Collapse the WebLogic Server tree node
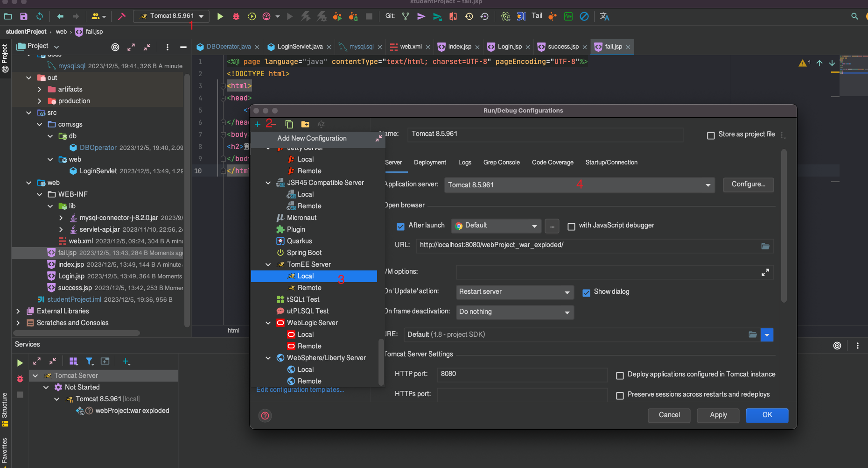 [268, 323]
